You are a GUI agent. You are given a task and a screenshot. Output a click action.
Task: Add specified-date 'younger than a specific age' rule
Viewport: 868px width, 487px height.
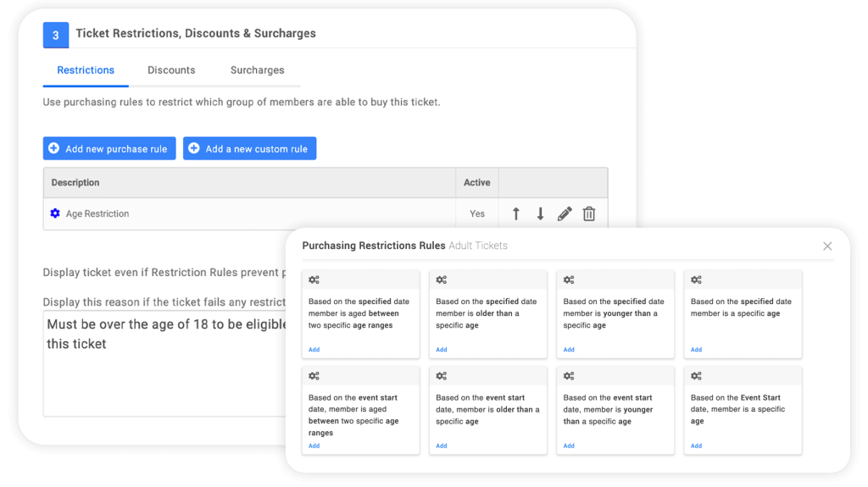[569, 350]
